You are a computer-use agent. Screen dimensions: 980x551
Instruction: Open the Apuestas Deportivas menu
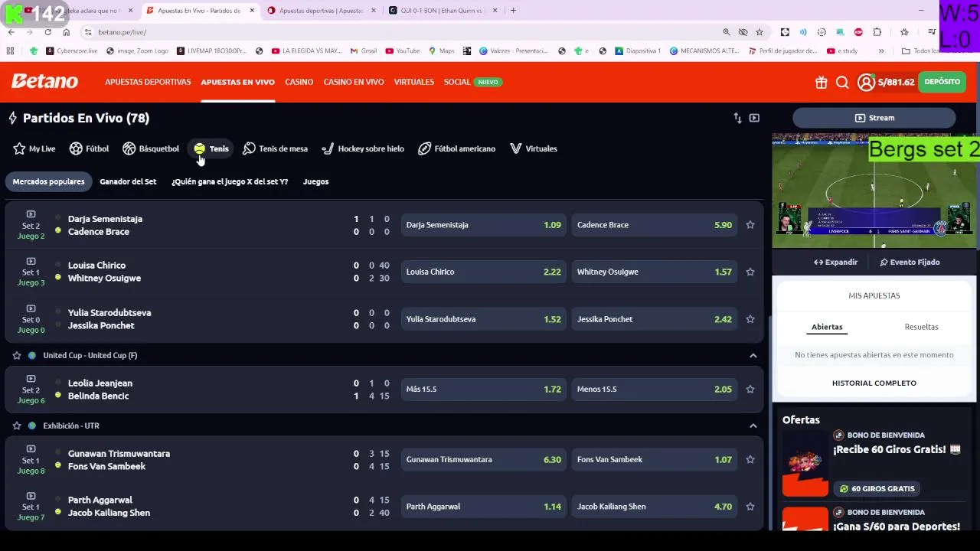pos(148,82)
